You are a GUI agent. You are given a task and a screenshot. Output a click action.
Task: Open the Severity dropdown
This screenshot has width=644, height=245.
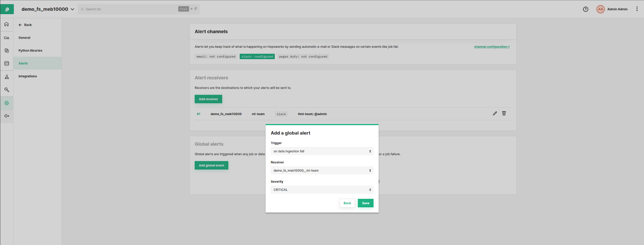322,190
